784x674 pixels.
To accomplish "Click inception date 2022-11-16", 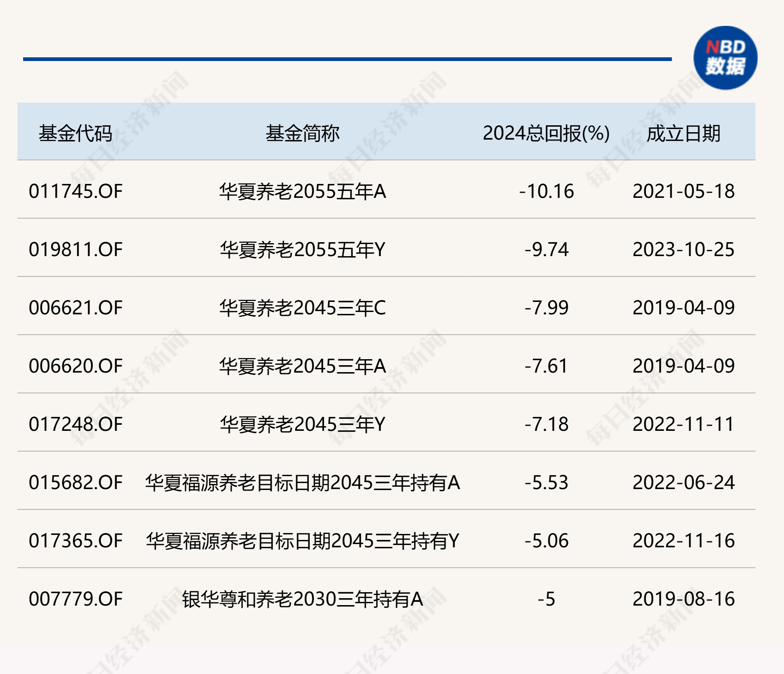I will tap(684, 541).
